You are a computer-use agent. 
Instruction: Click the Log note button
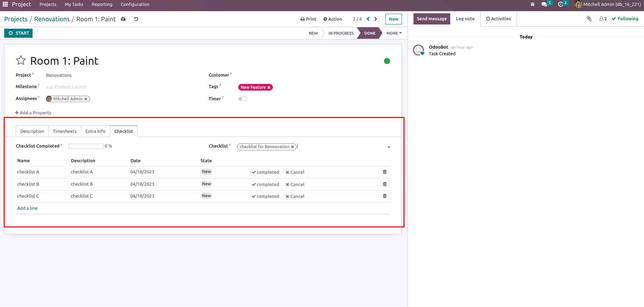coord(465,19)
